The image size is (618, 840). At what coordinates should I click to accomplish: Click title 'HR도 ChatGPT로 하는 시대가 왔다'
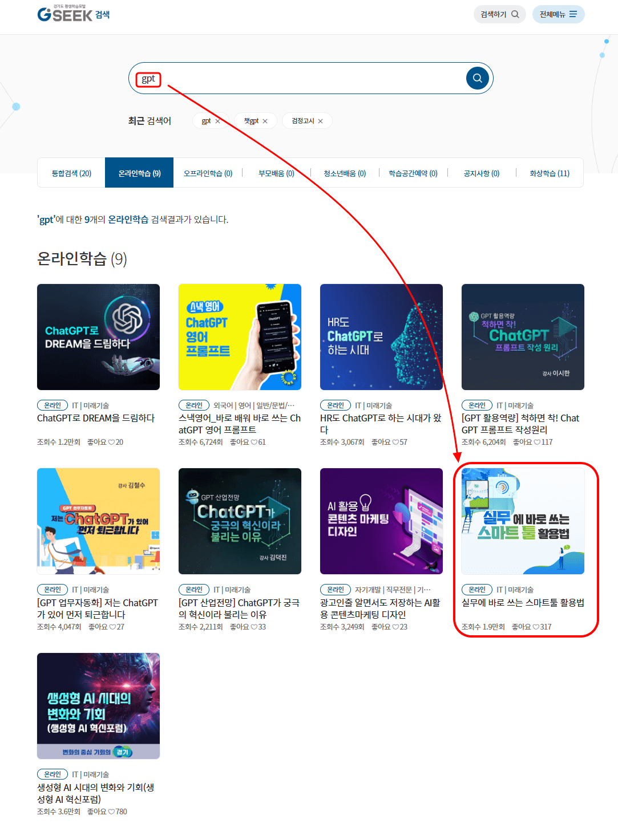click(x=381, y=424)
